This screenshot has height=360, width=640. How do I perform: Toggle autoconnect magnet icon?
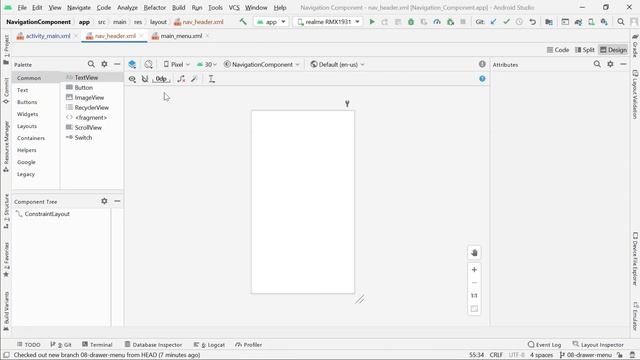(x=145, y=79)
